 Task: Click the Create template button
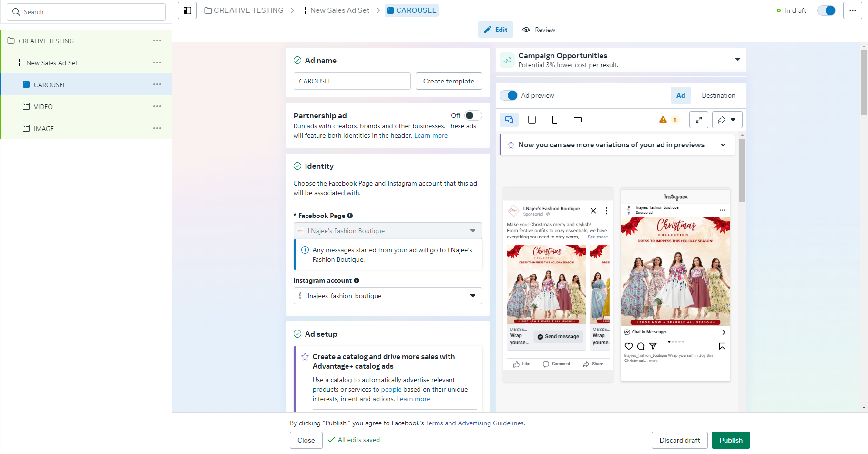tap(449, 81)
